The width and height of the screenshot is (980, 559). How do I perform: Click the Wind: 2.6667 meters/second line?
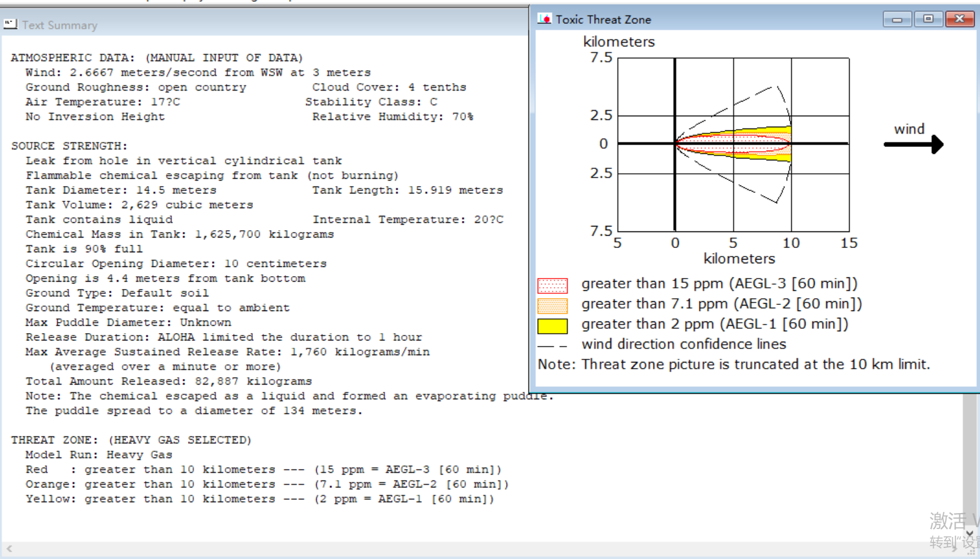[198, 72]
